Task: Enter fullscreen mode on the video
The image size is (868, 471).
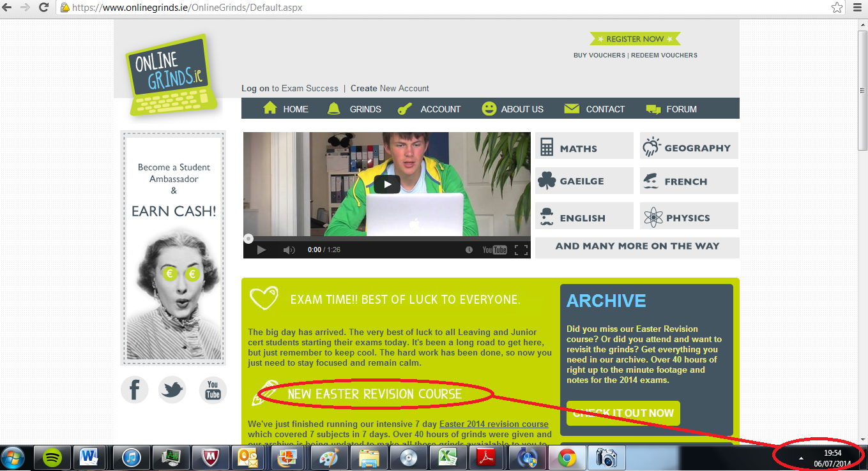Action: (521, 250)
